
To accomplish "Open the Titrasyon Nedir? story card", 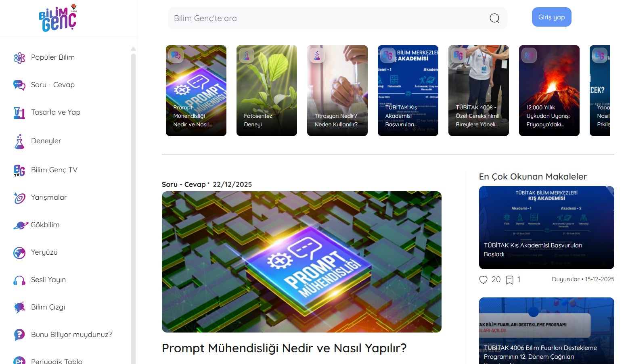I will click(x=337, y=90).
